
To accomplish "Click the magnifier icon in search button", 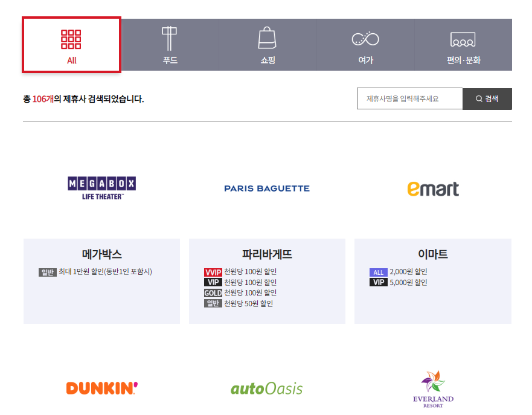I will click(x=479, y=98).
